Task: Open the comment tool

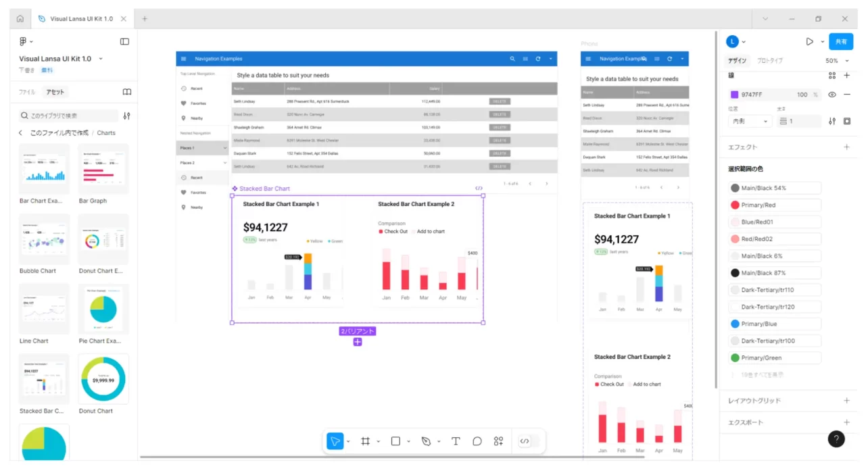Action: pyautogui.click(x=477, y=441)
